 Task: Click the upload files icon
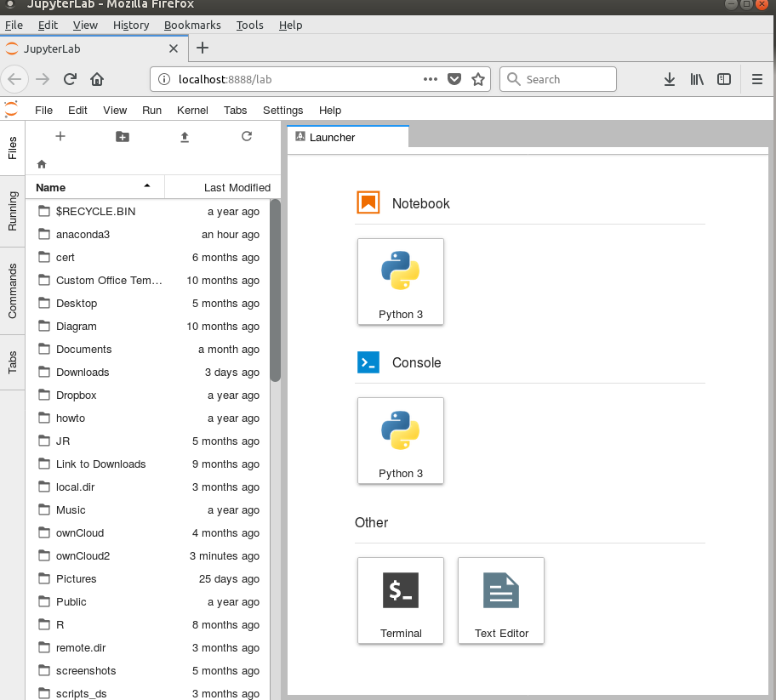(x=185, y=137)
